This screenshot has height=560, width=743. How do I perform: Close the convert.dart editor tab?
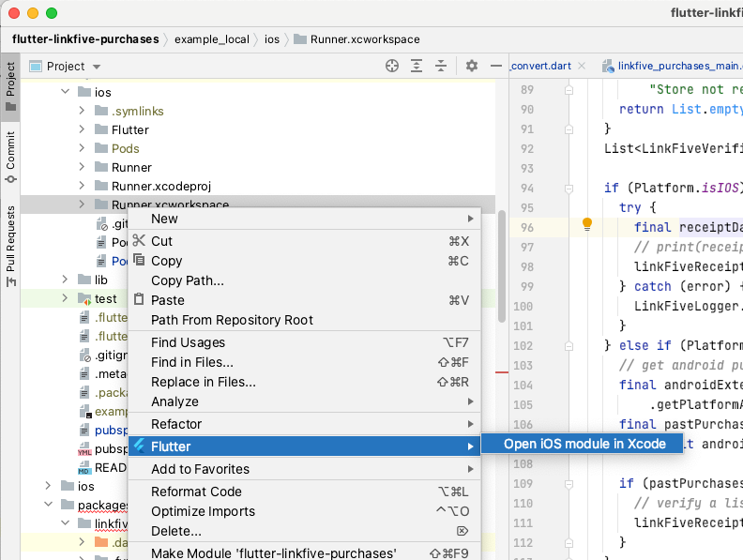click(582, 66)
